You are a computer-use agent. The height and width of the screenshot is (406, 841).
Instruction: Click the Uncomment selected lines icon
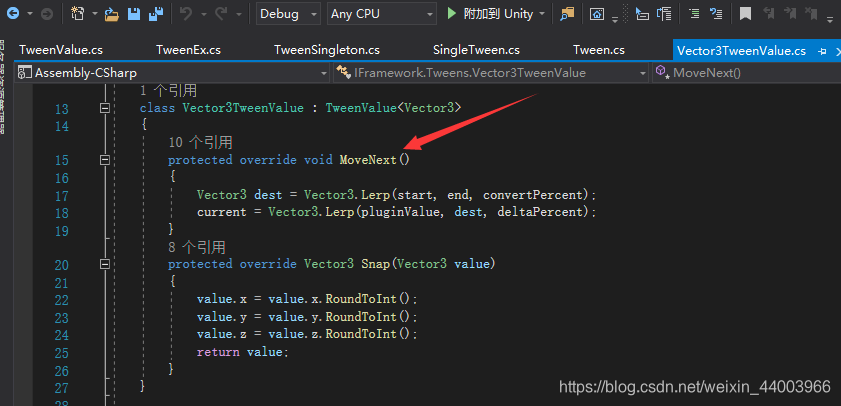click(715, 14)
